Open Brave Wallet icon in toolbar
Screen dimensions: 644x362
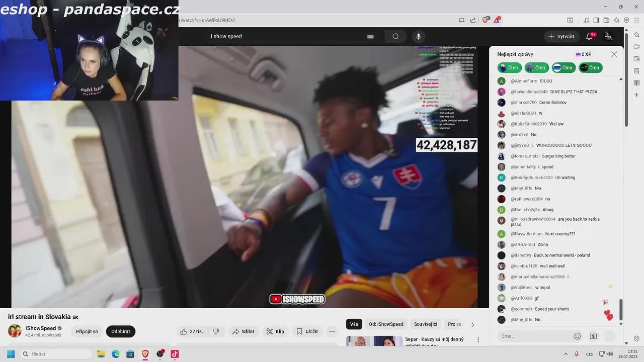pos(606,20)
